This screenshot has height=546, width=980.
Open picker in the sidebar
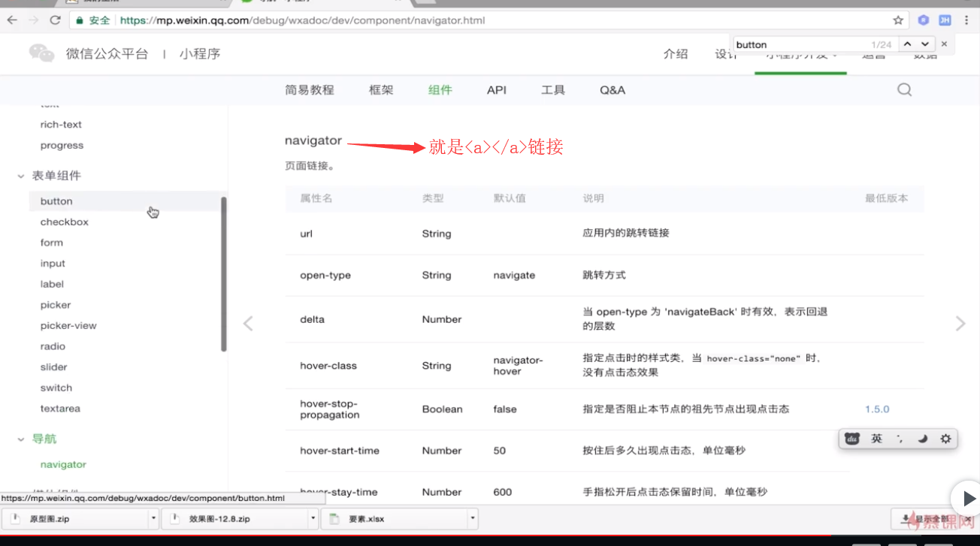(56, 305)
